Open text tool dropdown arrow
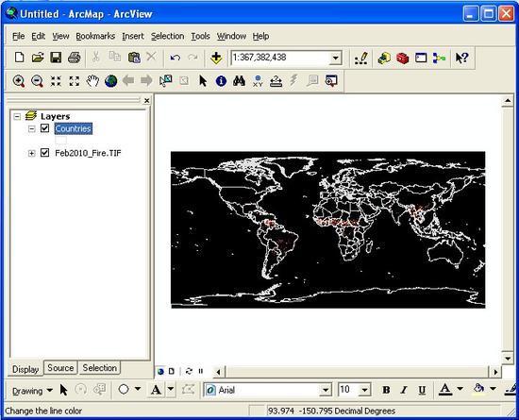Image resolution: width=519 pixels, height=420 pixels. (x=171, y=389)
